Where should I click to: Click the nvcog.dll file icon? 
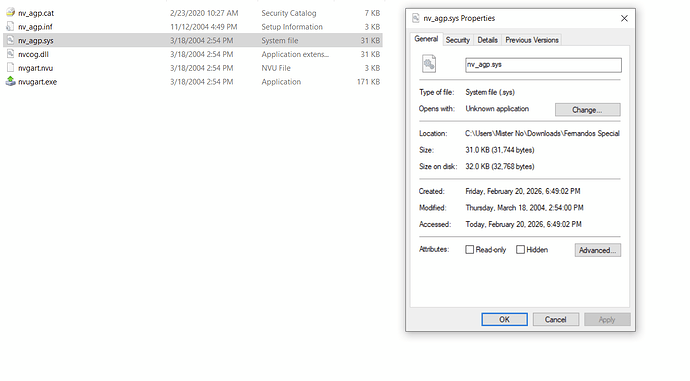[11, 54]
